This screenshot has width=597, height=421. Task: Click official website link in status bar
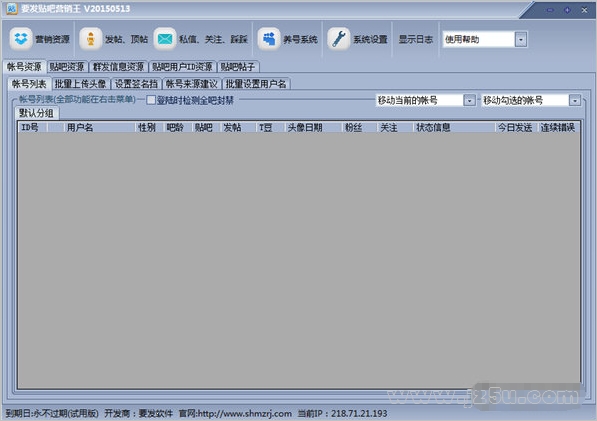tap(235, 413)
